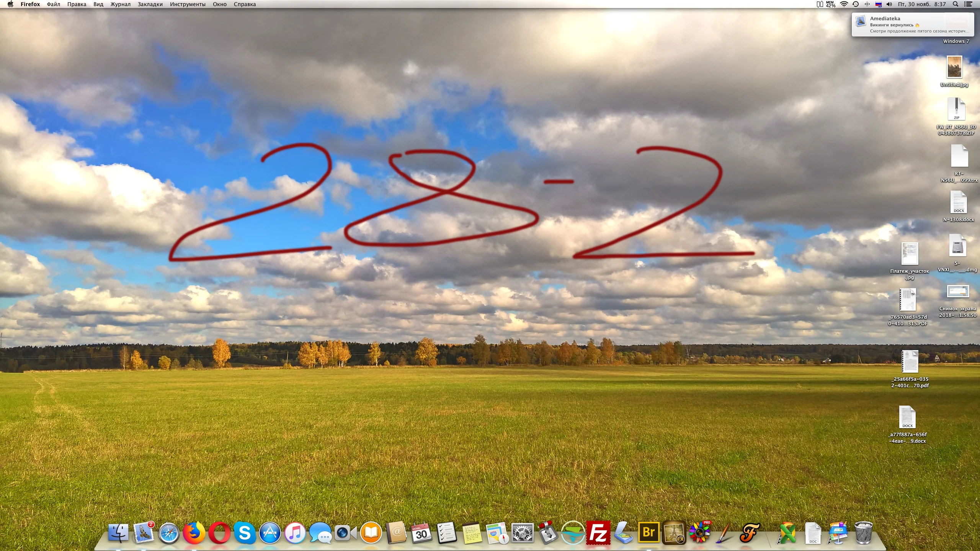This screenshot has width=980, height=551.
Task: Open the Trash in the dock
Action: (x=864, y=533)
